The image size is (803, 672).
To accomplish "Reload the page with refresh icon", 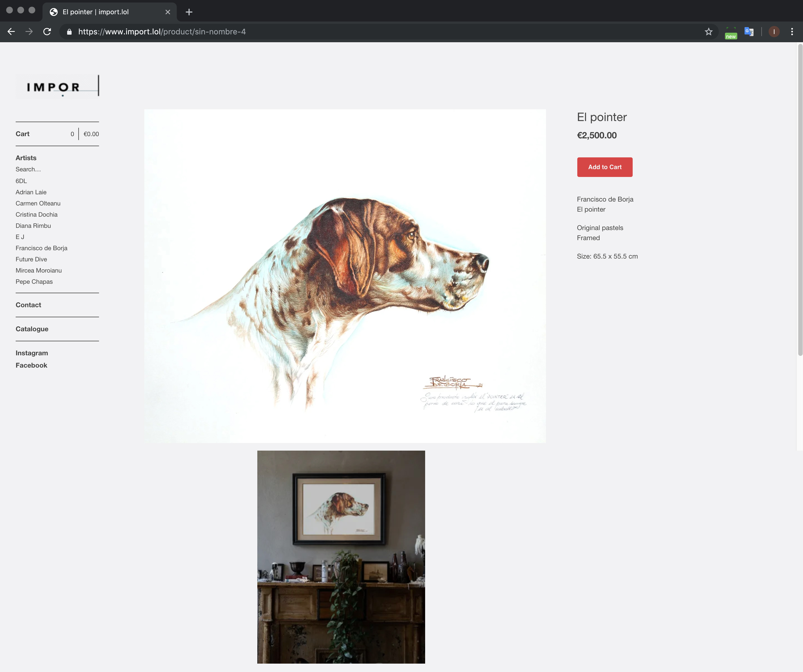I will point(47,32).
